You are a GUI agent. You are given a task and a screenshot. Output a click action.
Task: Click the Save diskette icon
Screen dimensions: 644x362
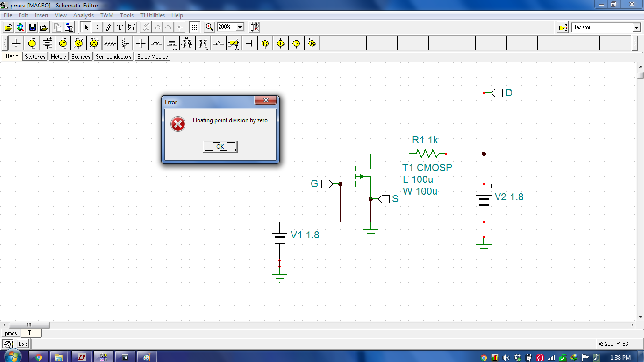tap(32, 27)
